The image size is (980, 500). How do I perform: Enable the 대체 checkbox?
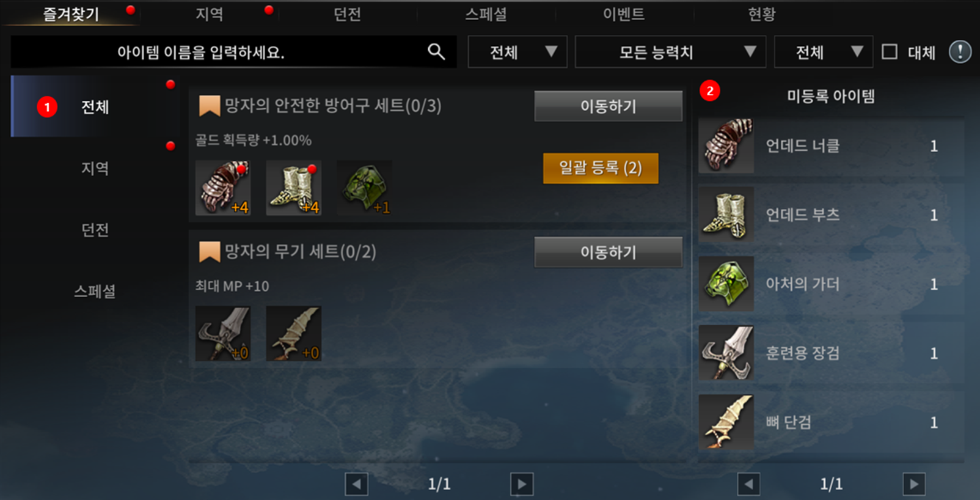point(890,52)
